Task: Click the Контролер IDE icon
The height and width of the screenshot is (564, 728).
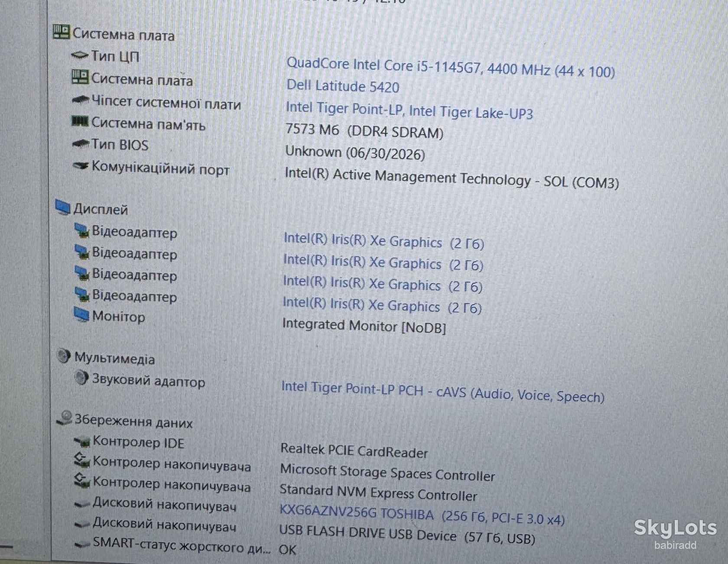Action: coord(82,441)
